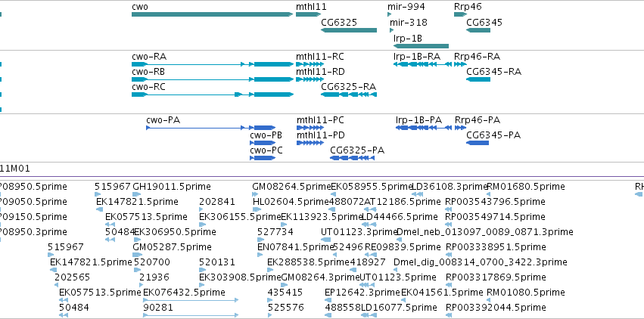This screenshot has width=644, height=319.
Task: Click EST RP003543796.5prime
Action: click(449, 209)
